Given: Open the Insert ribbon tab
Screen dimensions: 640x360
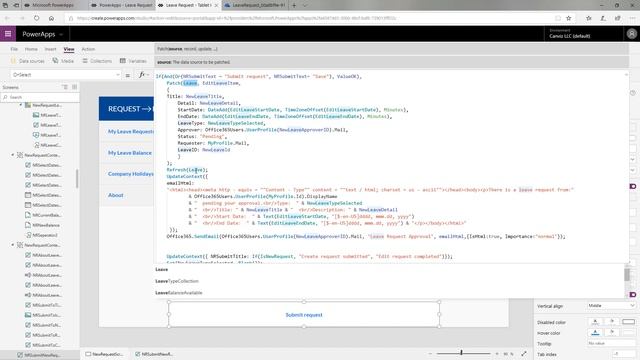Looking at the screenshot, I should [50, 49].
